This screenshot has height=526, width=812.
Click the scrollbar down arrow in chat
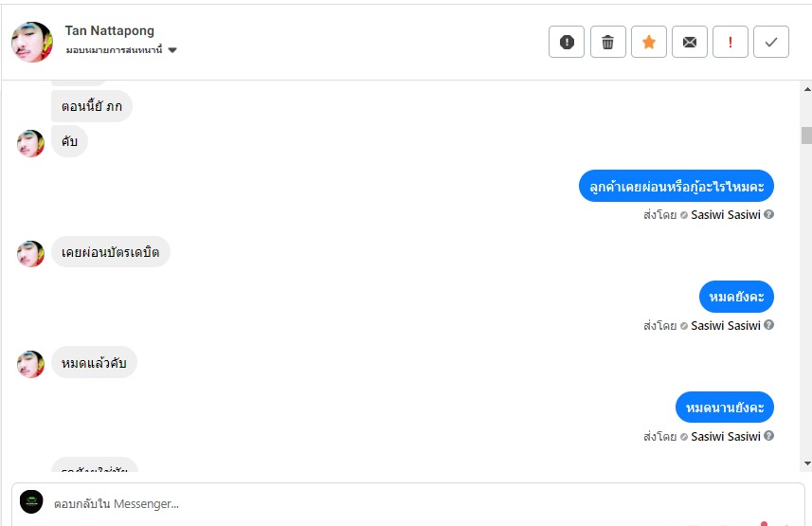coord(806,463)
